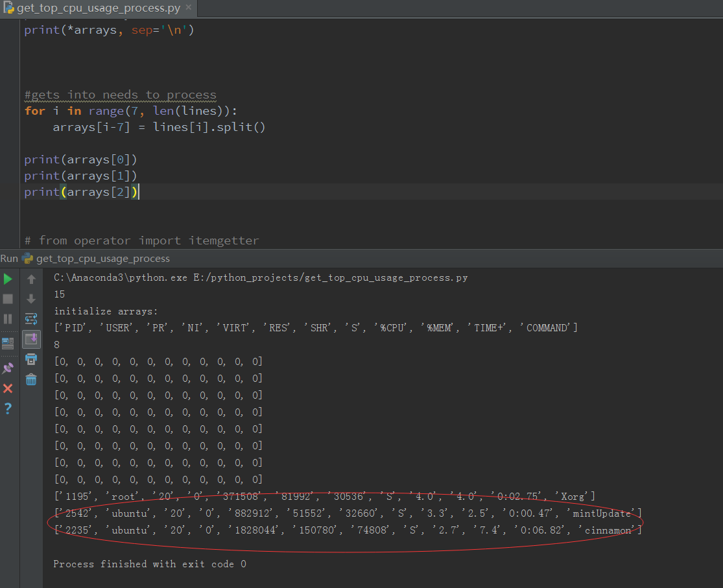
Task: Click the Xorg process output line
Action: pyautogui.click(x=325, y=496)
